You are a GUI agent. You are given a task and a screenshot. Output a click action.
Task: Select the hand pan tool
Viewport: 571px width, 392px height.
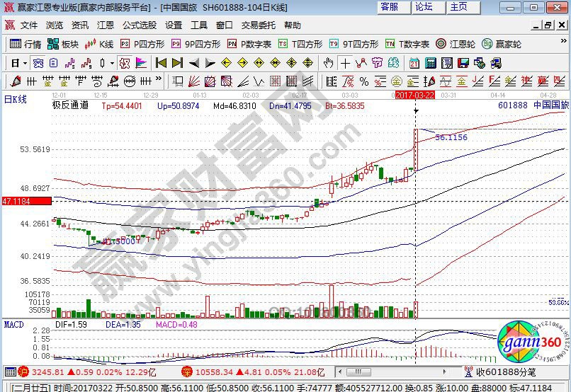(329, 62)
